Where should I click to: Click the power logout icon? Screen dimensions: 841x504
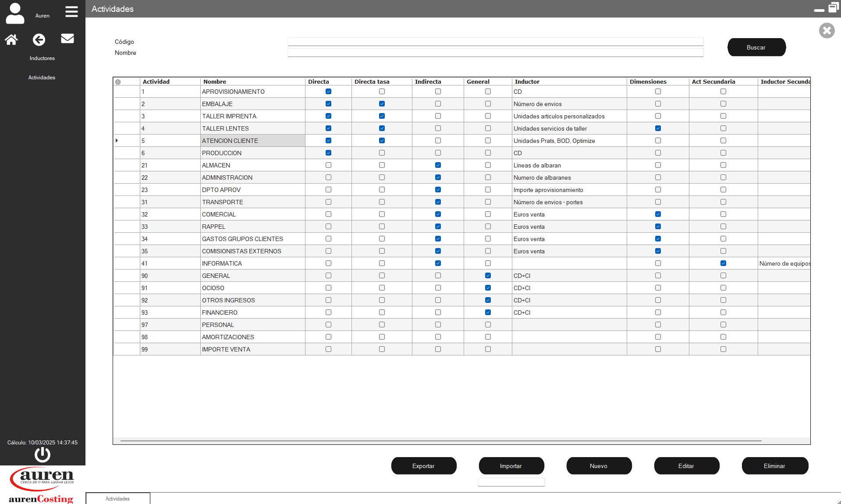[43, 454]
